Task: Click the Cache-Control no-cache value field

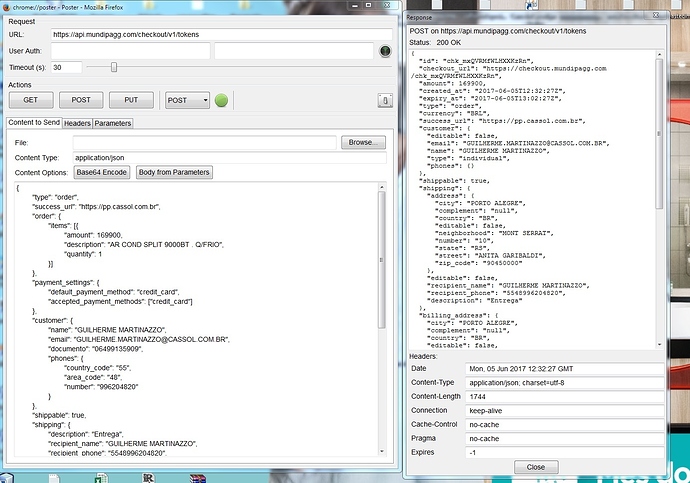Action: coord(565,425)
